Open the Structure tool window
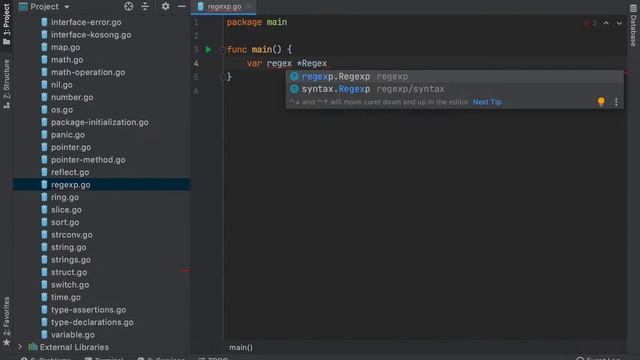The width and height of the screenshot is (640, 360). pyautogui.click(x=7, y=83)
